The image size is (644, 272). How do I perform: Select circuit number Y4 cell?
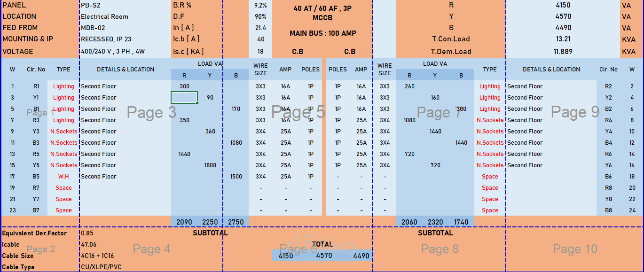(608, 131)
